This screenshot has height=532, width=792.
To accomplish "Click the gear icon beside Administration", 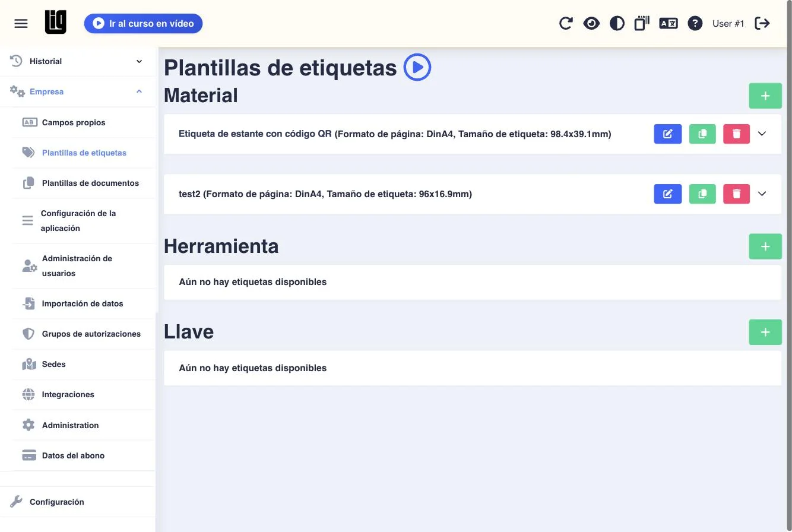I will 28,425.
